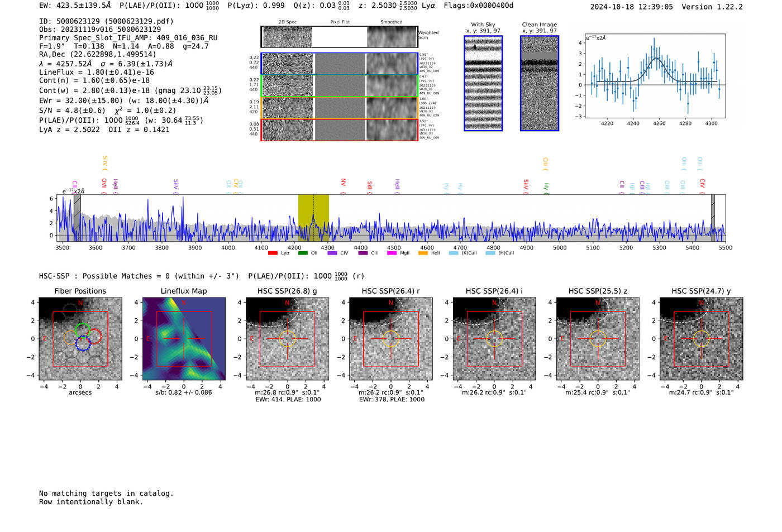Viewport: 782px width, 532px height.
Task: Select the Weighted Sum 2D spectrum row
Action: (339, 37)
